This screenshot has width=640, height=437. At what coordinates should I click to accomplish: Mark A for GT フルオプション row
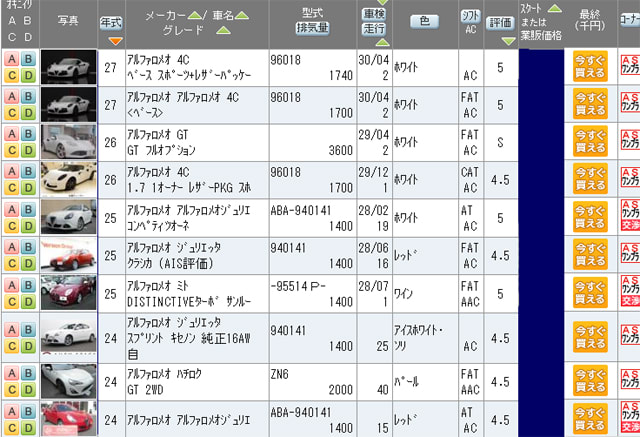12,134
